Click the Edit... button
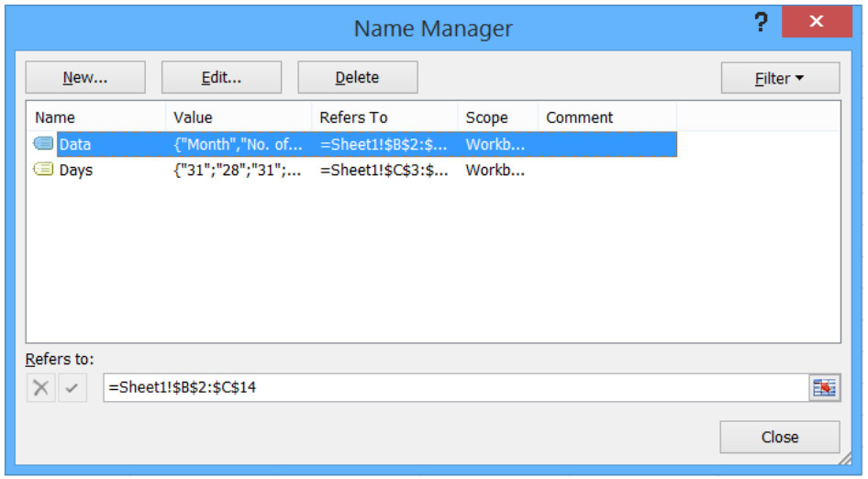Viewport: 868px width, 479px height. (221, 77)
